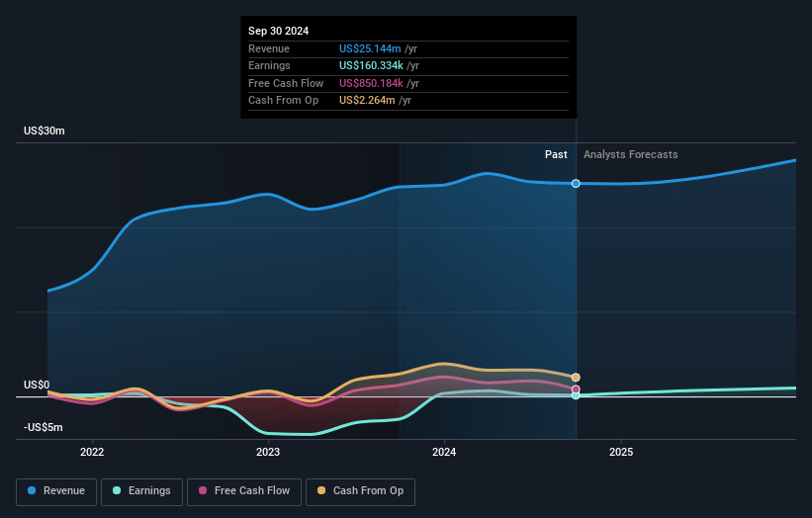
Task: Click the US$30m y-axis label
Action: [45, 130]
